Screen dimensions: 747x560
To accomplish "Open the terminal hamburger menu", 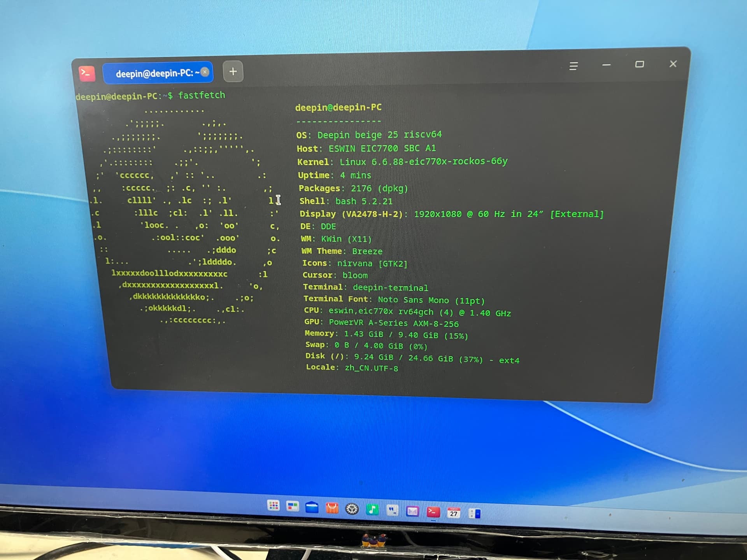I will (x=573, y=66).
